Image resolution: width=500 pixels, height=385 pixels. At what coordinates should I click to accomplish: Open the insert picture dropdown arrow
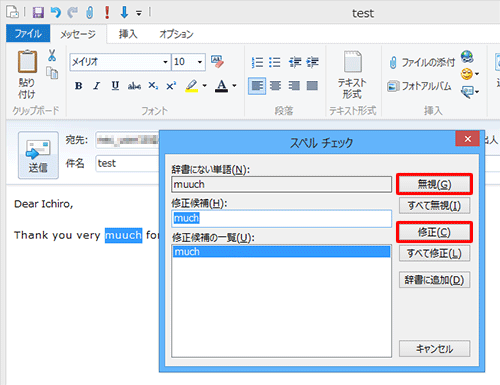tap(477, 92)
